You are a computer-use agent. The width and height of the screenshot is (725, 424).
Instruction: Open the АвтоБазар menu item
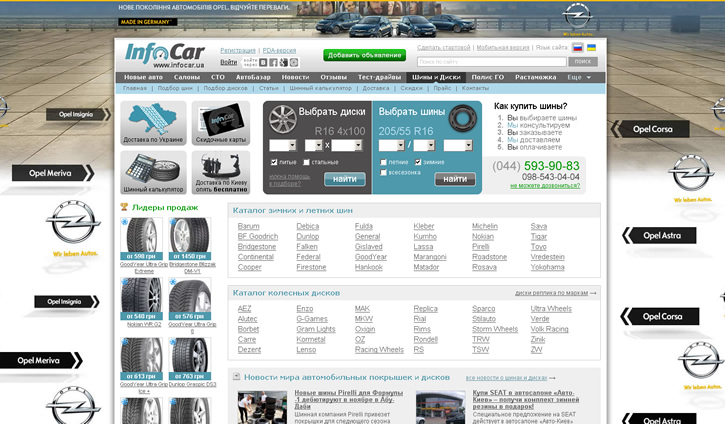point(253,77)
